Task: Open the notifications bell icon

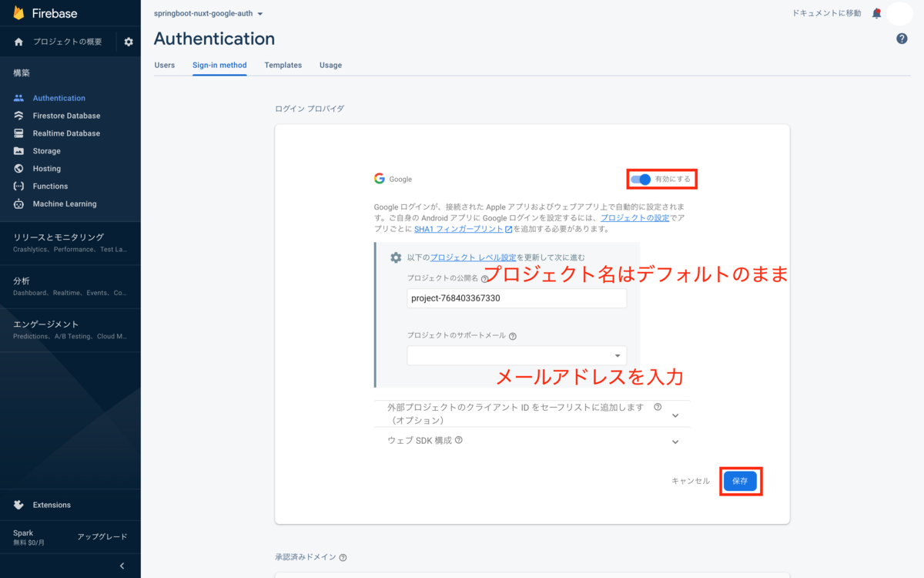Action: pyautogui.click(x=876, y=13)
